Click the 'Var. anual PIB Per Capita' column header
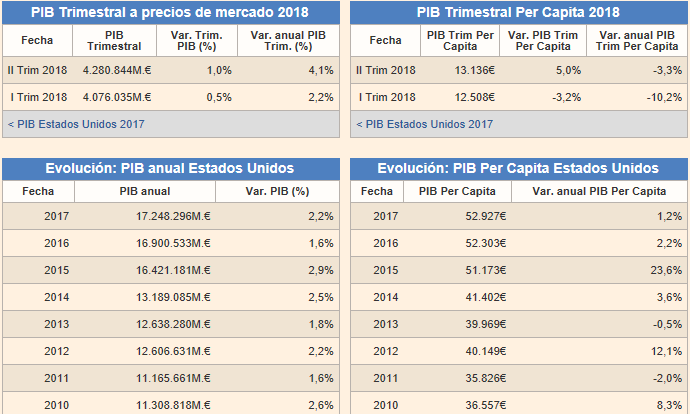 599,191
